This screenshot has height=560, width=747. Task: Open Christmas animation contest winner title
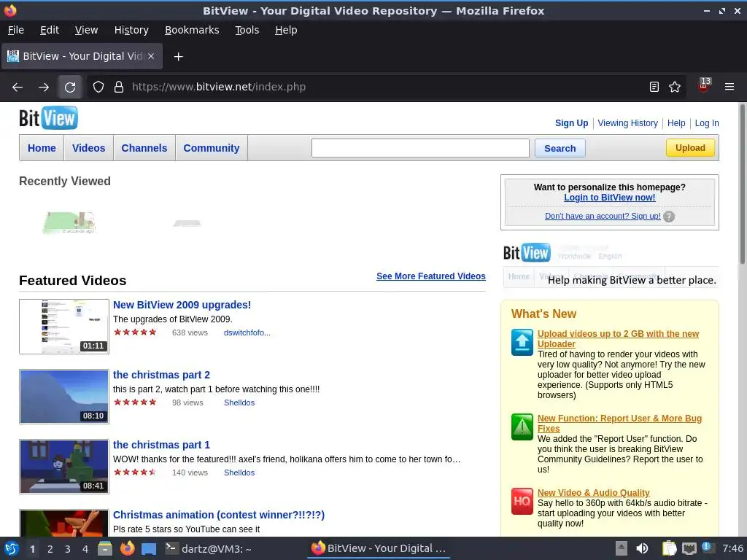point(219,515)
